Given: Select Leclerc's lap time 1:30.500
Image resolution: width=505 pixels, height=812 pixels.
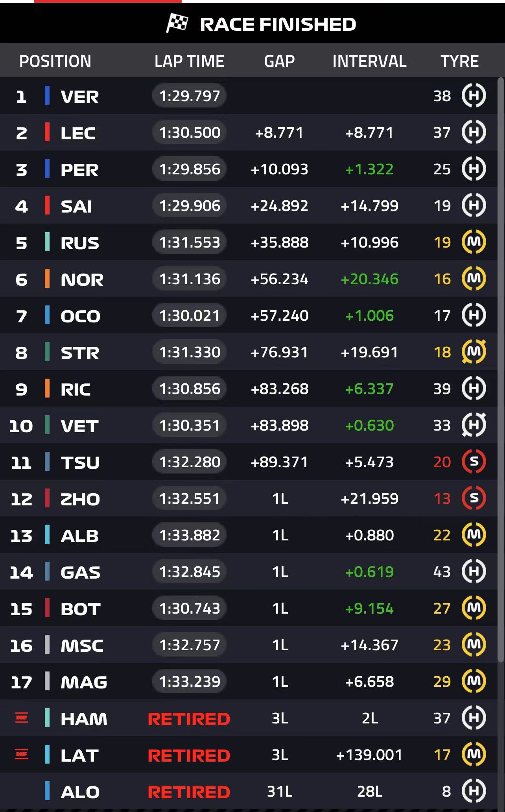Looking at the screenshot, I should pos(189,132).
